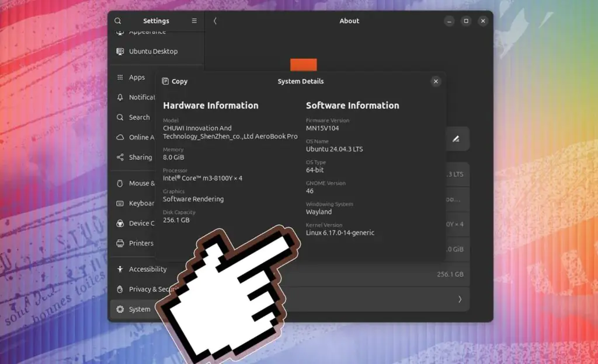Select the Ubuntu Desktop sidebar icon
Image resolution: width=598 pixels, height=364 pixels.
[x=119, y=51]
